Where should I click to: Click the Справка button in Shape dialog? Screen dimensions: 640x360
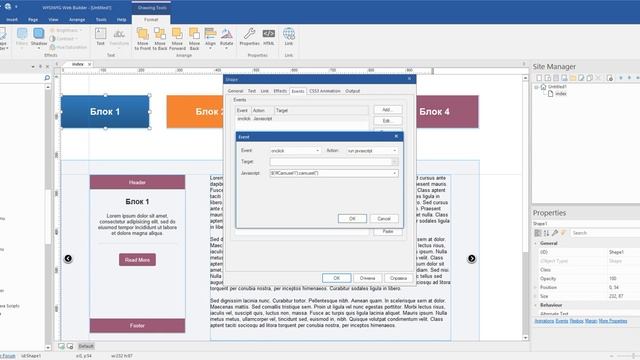click(398, 278)
